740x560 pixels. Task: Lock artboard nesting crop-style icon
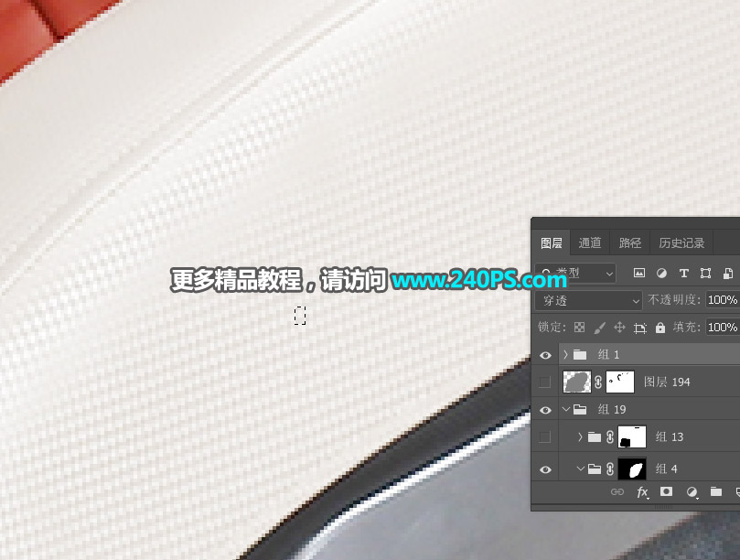tap(640, 328)
